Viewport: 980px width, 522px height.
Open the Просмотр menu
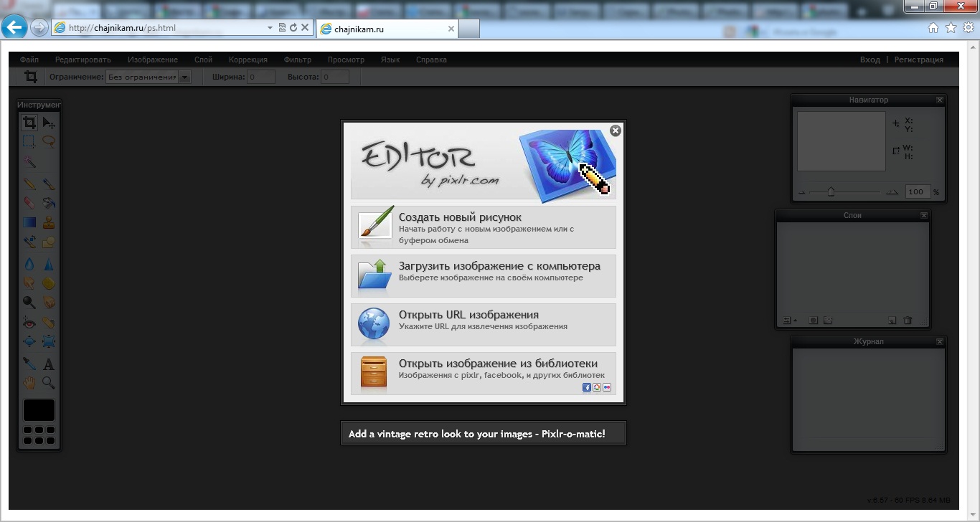point(346,60)
